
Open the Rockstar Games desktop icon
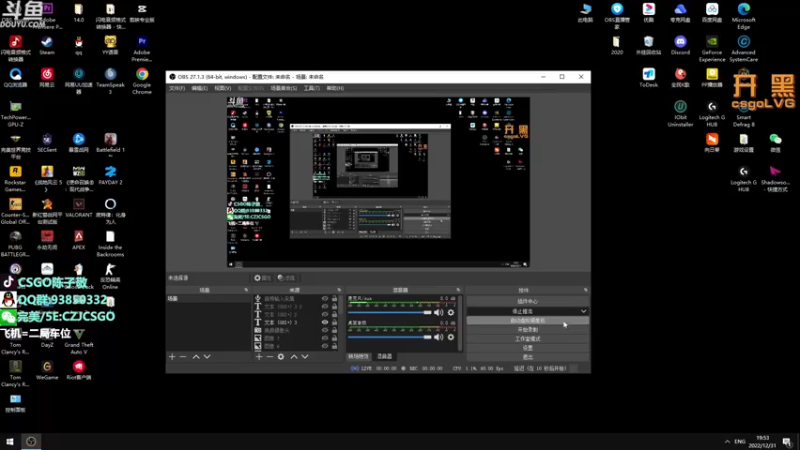pyautogui.click(x=15, y=179)
